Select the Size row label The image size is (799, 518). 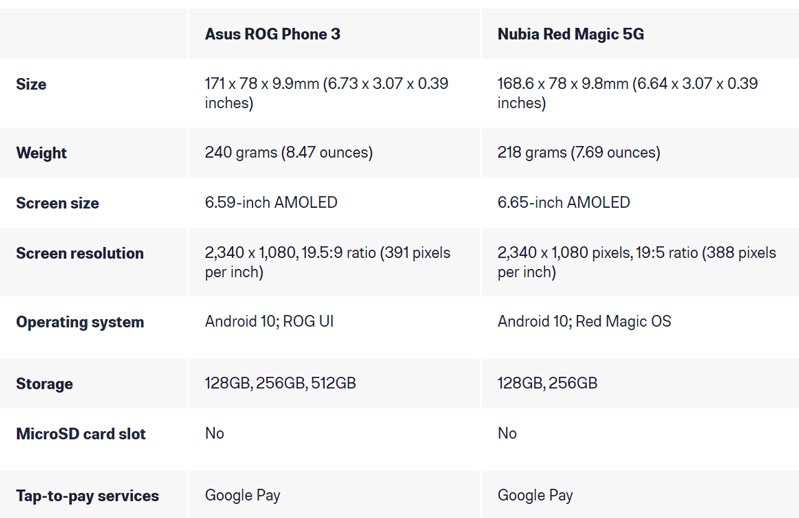(31, 85)
